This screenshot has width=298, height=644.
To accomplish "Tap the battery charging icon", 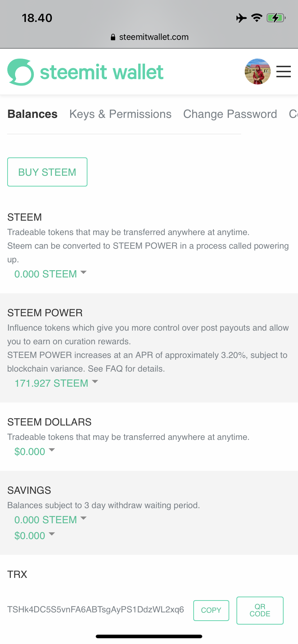I will pos(276,18).
